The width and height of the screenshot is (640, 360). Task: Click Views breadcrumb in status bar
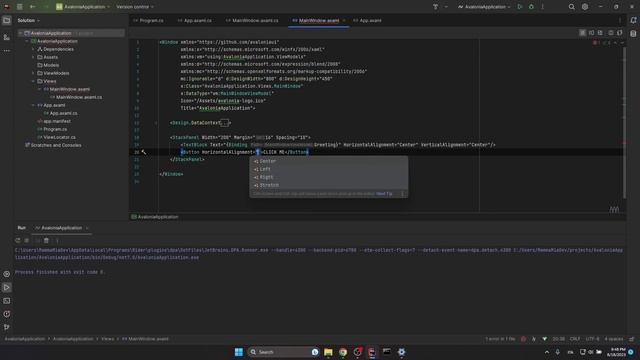tap(108, 339)
